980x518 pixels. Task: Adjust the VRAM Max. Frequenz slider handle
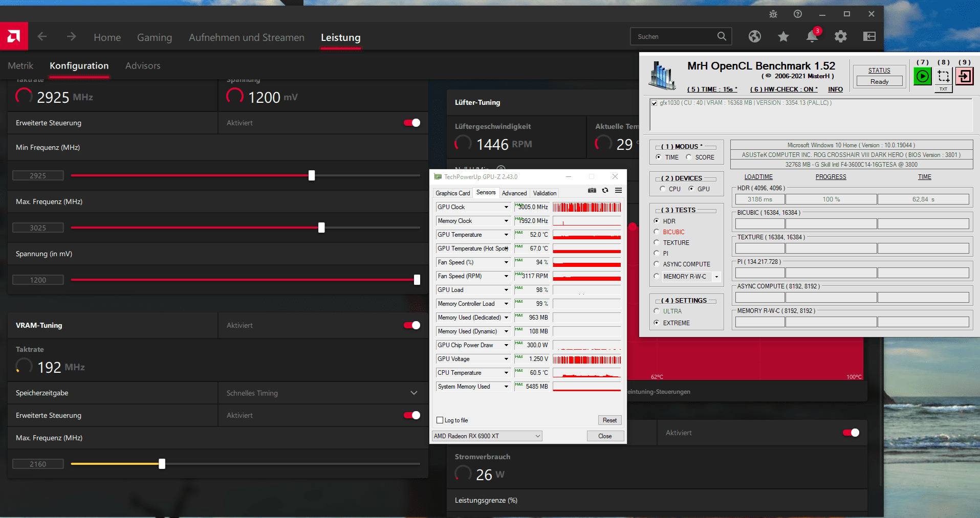click(162, 464)
